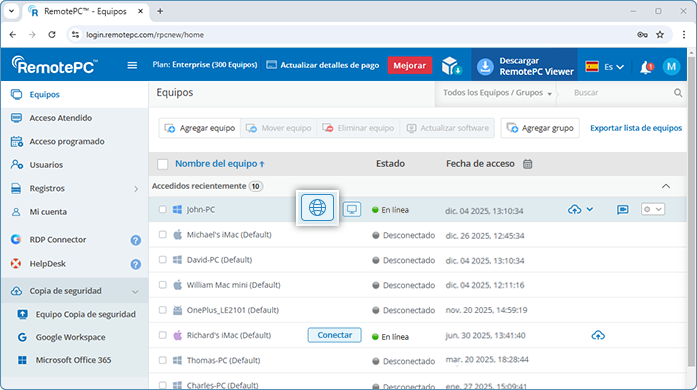This screenshot has height=390, width=697.
Task: Sort by Nombre del equipo
Action: tap(220, 164)
